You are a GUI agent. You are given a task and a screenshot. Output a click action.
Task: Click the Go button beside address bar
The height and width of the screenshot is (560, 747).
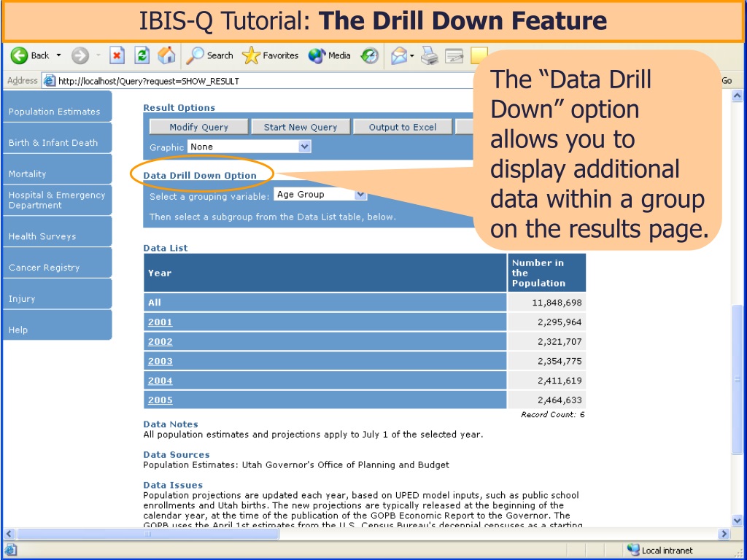[x=727, y=81]
